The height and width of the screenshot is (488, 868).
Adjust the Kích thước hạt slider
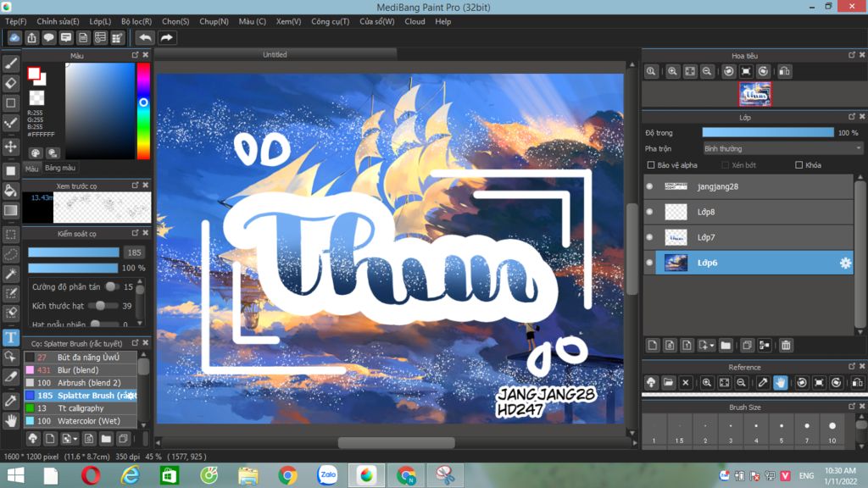pyautogui.click(x=103, y=305)
